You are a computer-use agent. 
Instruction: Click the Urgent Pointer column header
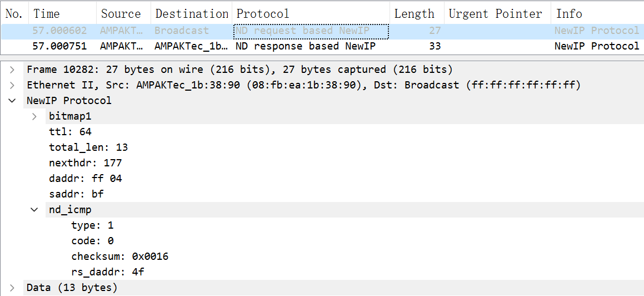tap(495, 14)
